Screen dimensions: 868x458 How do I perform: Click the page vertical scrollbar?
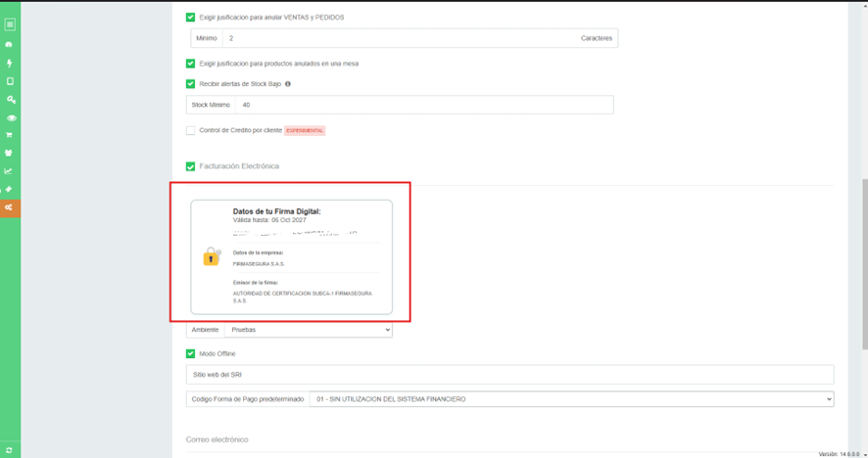[864, 264]
